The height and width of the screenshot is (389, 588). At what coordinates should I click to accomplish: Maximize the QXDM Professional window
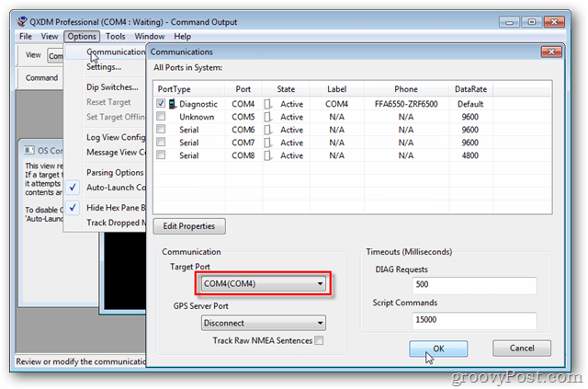point(532,22)
